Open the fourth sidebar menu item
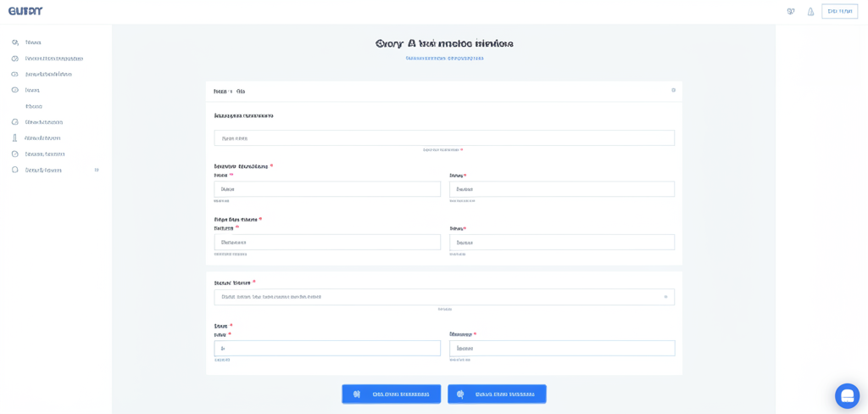This screenshot has height=414, width=868. click(x=32, y=90)
